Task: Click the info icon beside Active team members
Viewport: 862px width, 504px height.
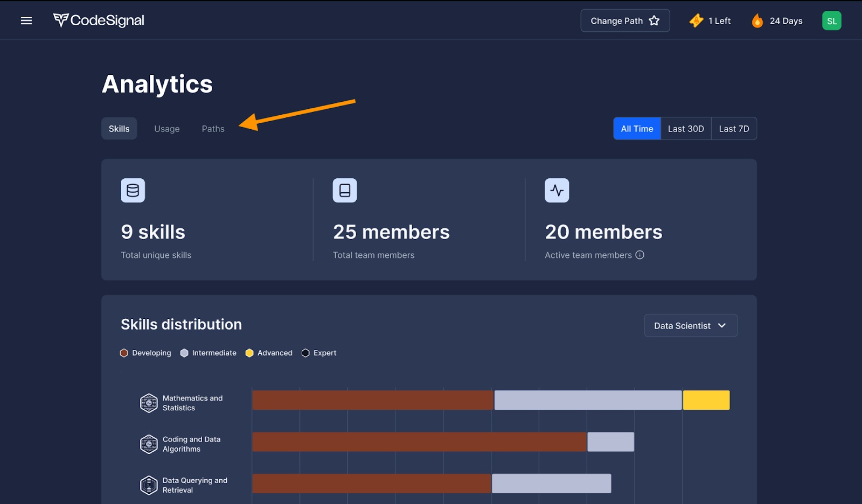Action: click(x=640, y=255)
